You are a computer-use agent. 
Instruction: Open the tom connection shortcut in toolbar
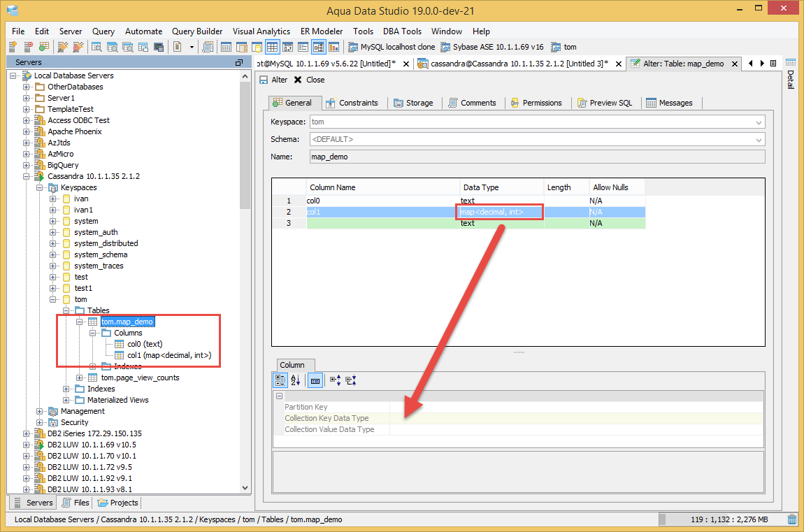pos(563,47)
